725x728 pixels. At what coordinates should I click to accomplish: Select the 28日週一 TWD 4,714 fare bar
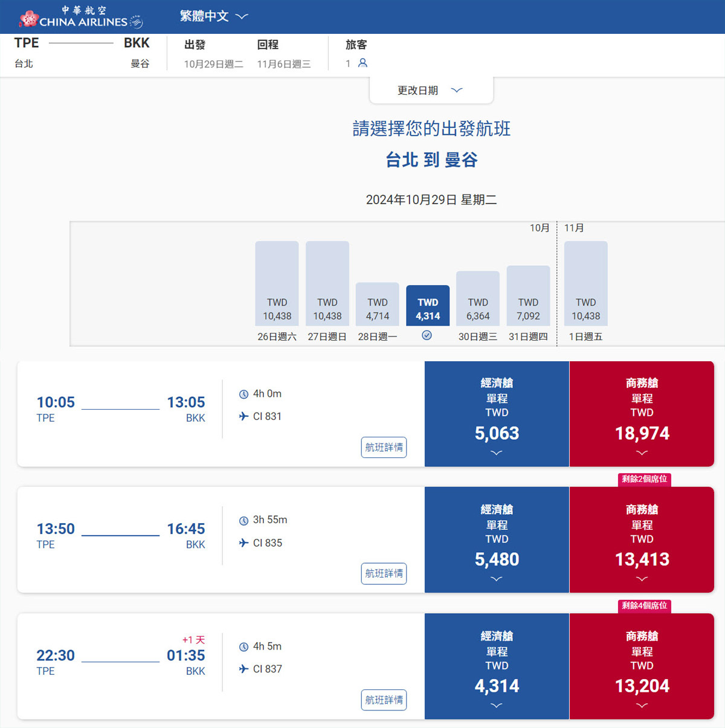[x=378, y=304]
